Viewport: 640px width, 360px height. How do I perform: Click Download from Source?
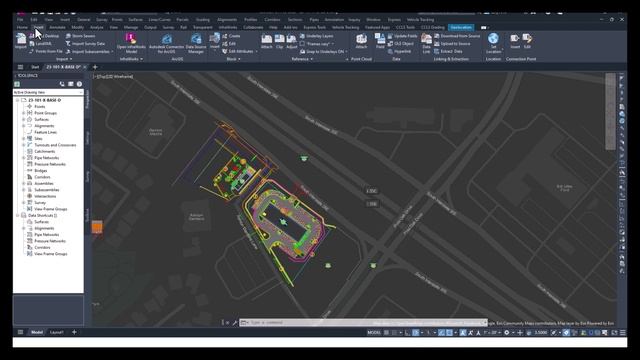pos(457,36)
